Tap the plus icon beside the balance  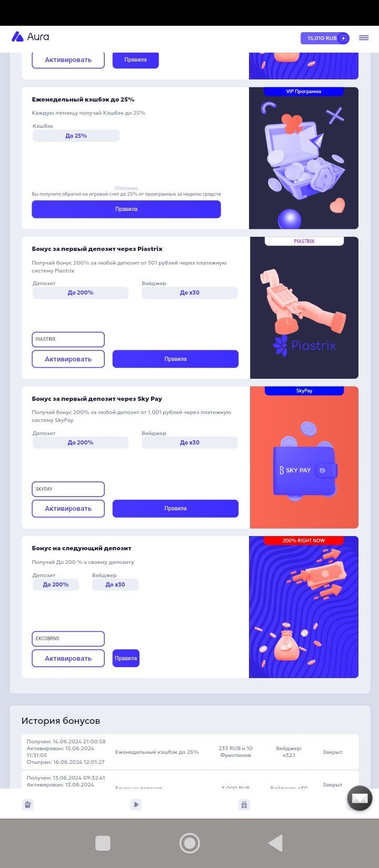[343, 38]
